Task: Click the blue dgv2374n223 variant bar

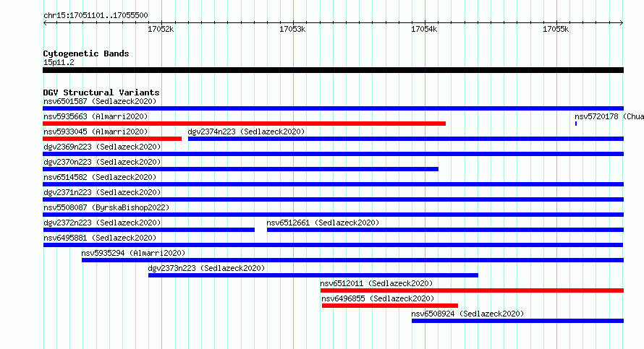Action: (406, 139)
